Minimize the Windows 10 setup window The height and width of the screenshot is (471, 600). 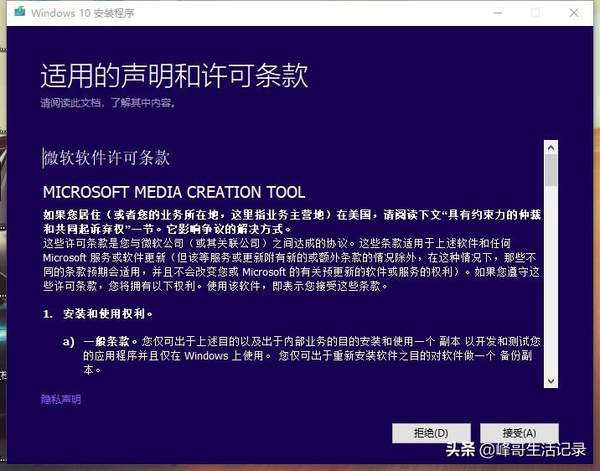point(497,13)
